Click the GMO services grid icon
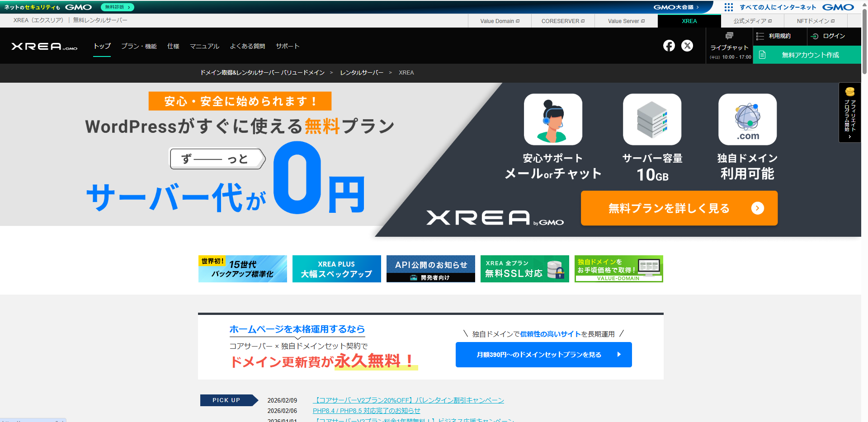The height and width of the screenshot is (422, 868). [x=728, y=7]
